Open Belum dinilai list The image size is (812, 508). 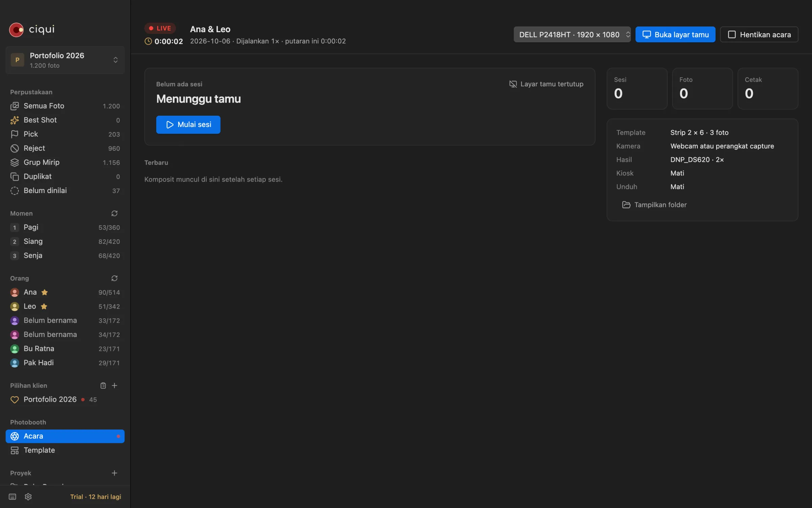(x=65, y=191)
